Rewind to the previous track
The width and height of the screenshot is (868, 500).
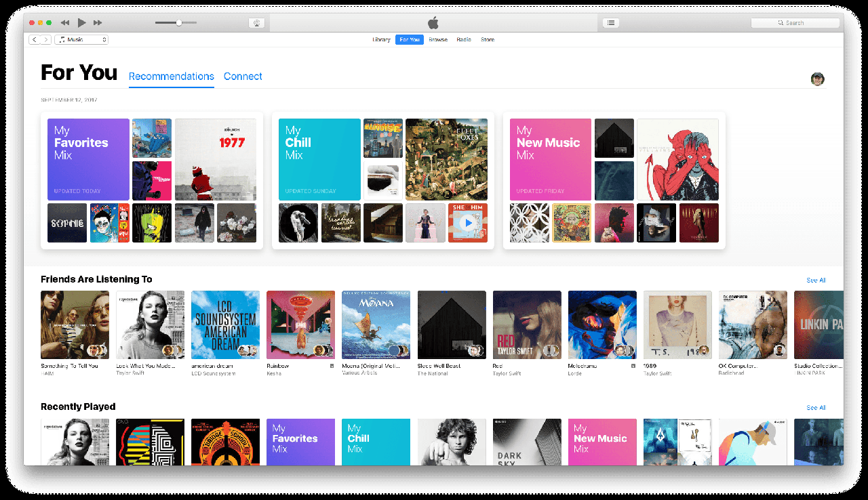[64, 22]
